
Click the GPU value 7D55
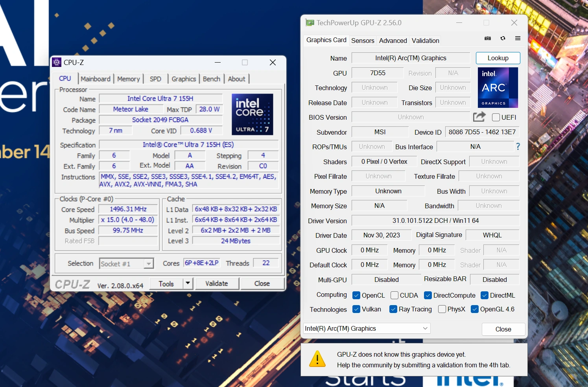[x=378, y=73]
